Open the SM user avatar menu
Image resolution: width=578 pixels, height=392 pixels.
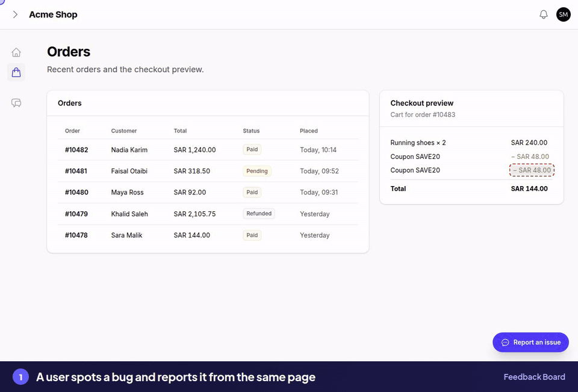click(x=564, y=14)
